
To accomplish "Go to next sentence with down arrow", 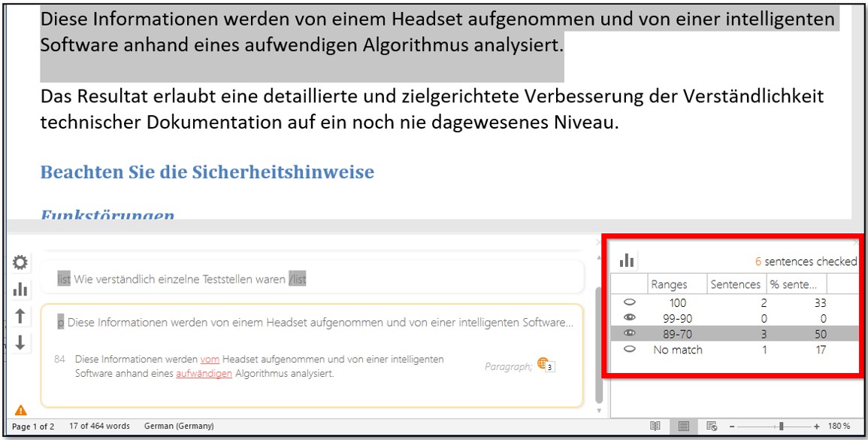I will click(20, 342).
